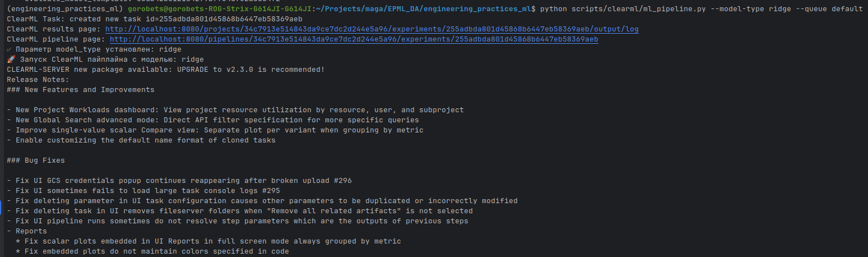Click the GCS credentials popup fix line
The image size is (868, 257).
pos(179,181)
